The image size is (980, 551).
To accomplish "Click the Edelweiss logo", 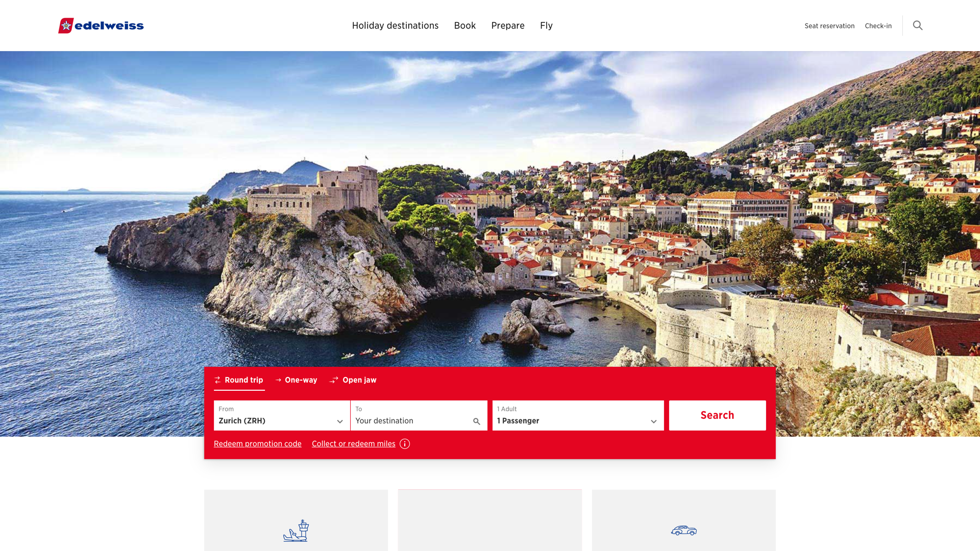I will (101, 26).
